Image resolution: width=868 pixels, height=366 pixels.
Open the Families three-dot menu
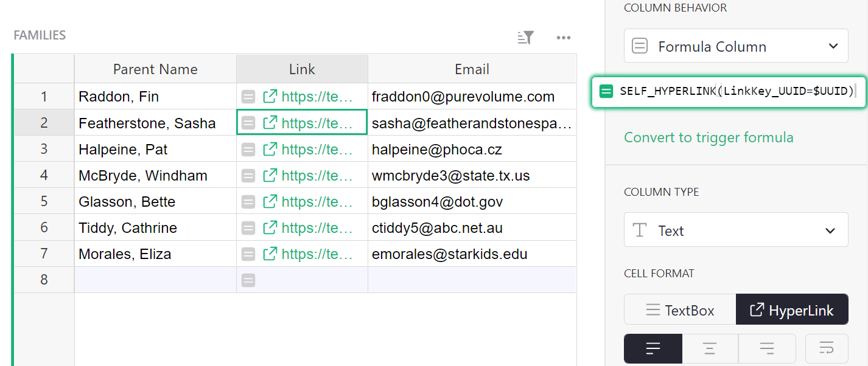563,38
